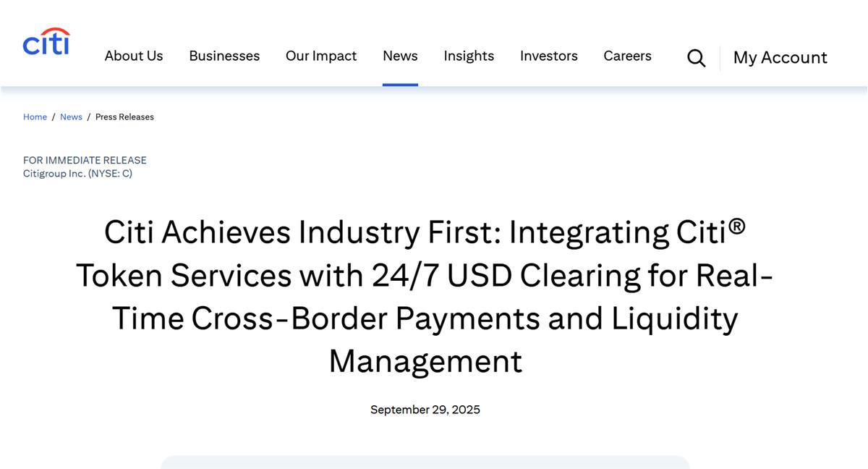Click the press release headline
868x469 pixels.
425,297
